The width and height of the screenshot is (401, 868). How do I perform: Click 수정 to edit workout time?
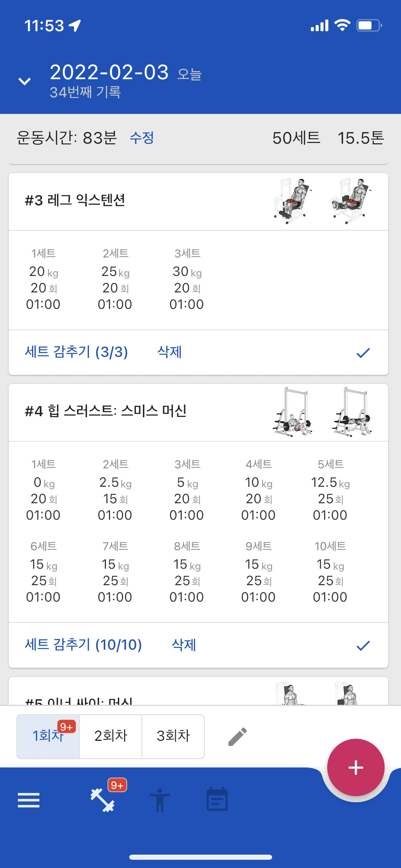[142, 138]
